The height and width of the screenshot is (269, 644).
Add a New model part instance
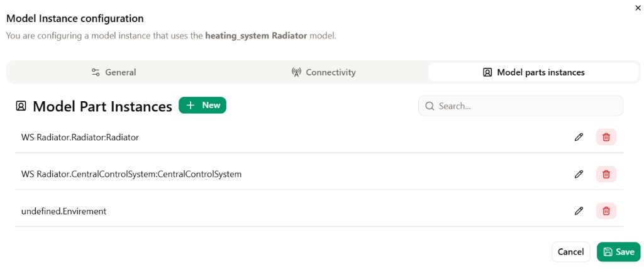coord(203,105)
